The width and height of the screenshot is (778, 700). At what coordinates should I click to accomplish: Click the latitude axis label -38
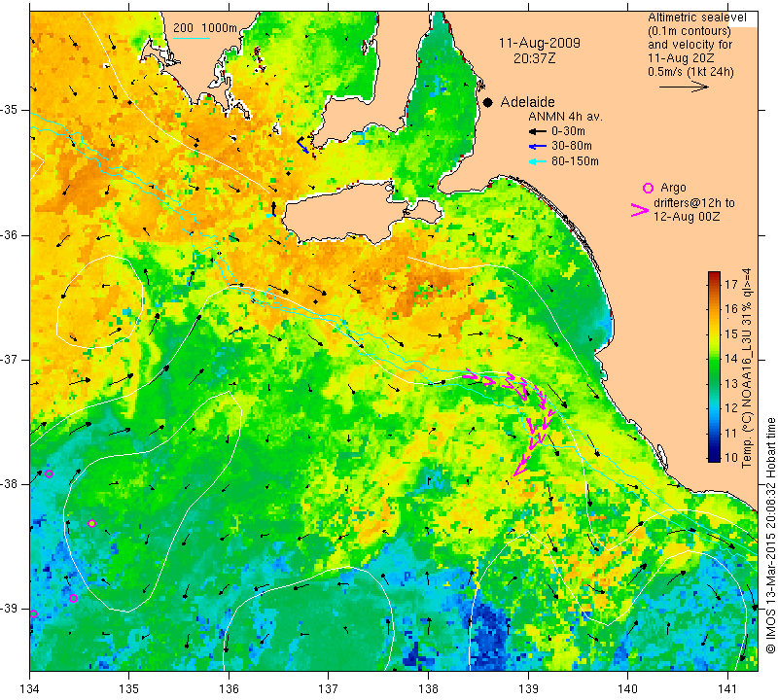point(10,484)
